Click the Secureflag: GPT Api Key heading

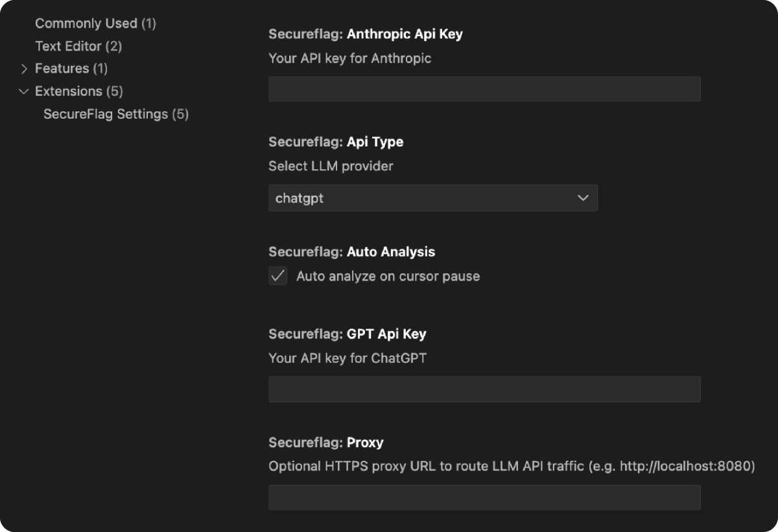(x=348, y=334)
